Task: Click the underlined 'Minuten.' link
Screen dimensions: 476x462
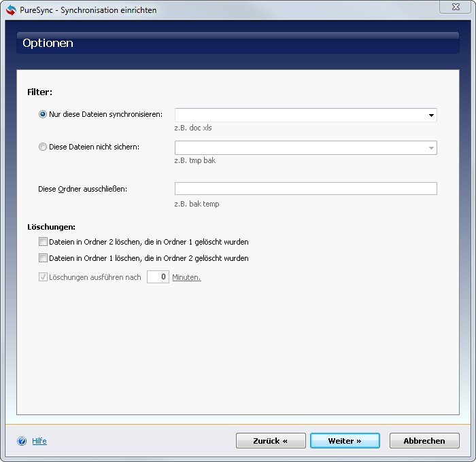Action: click(186, 277)
